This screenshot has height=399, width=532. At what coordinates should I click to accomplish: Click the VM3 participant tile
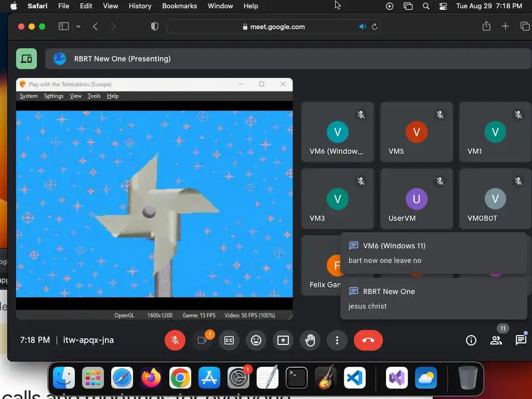coord(338,199)
